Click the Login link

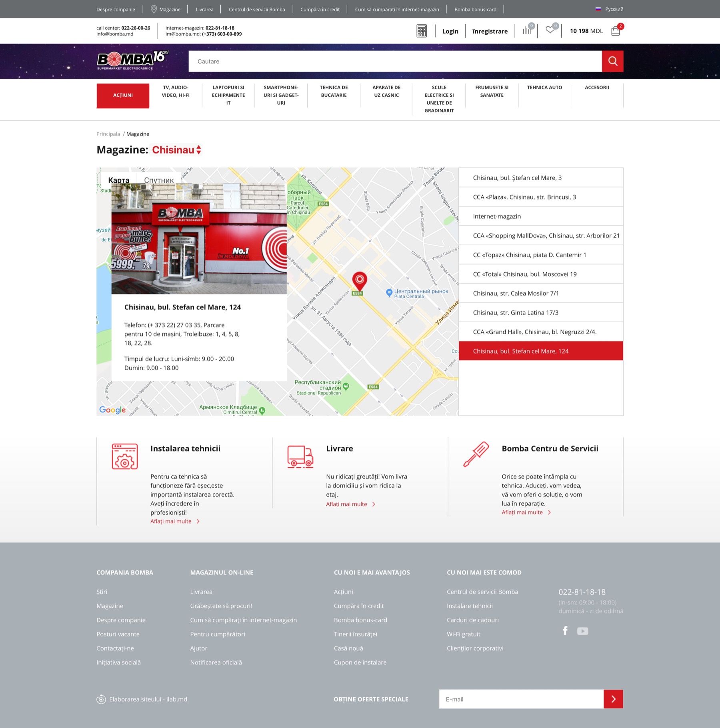[x=450, y=31]
